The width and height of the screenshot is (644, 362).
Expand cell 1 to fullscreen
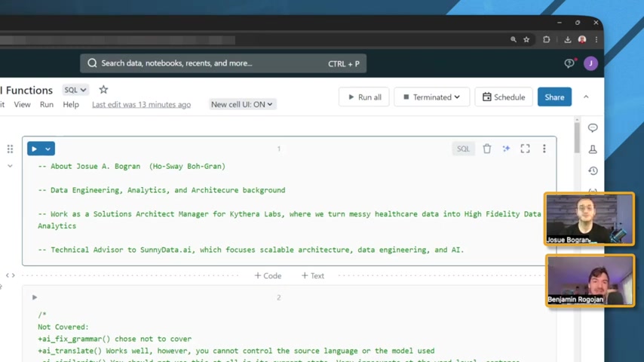[525, 149]
